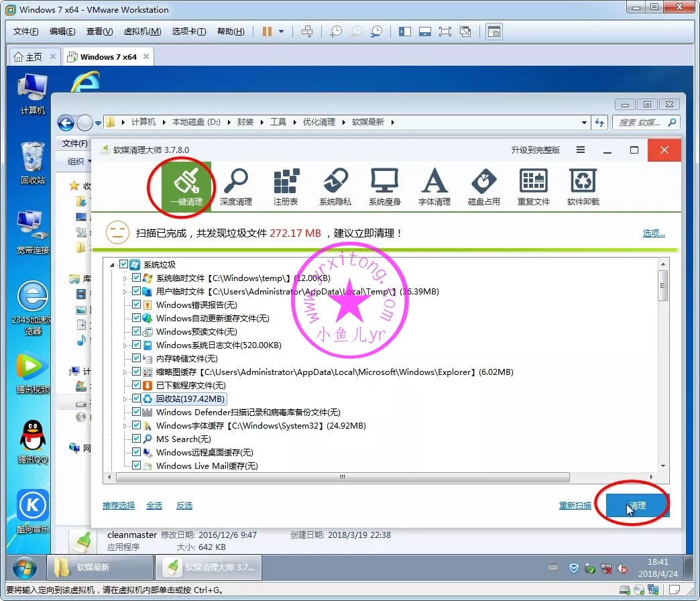The width and height of the screenshot is (700, 601).
Task: Expand the 系统临时文件 tree entry
Action: (x=125, y=278)
